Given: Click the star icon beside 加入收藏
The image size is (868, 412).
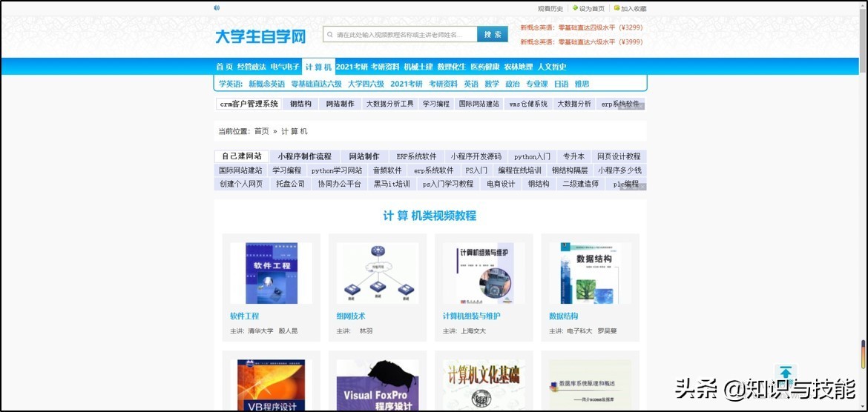Looking at the screenshot, I should 617,7.
